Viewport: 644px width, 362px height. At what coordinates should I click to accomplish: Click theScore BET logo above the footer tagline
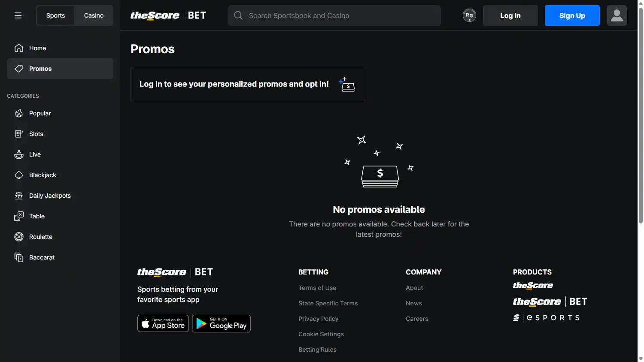click(x=175, y=272)
